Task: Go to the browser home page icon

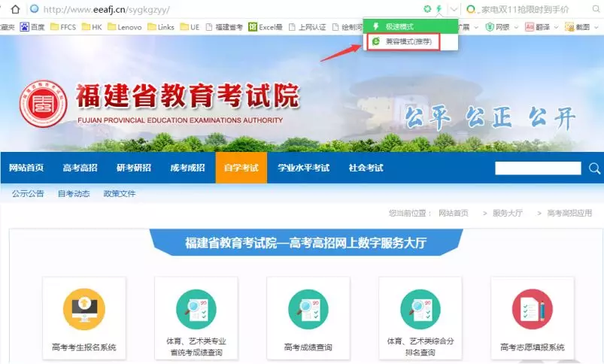Action: pos(15,9)
